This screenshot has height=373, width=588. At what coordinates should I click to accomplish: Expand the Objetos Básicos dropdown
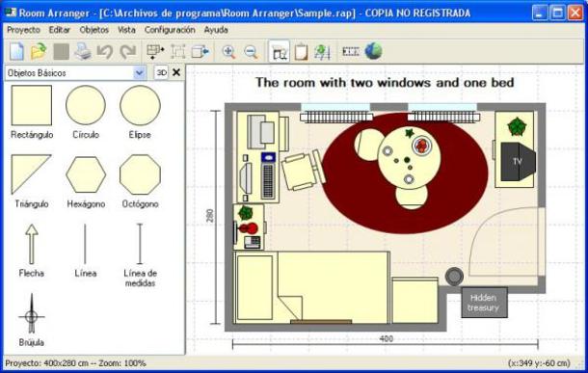pyautogui.click(x=140, y=72)
